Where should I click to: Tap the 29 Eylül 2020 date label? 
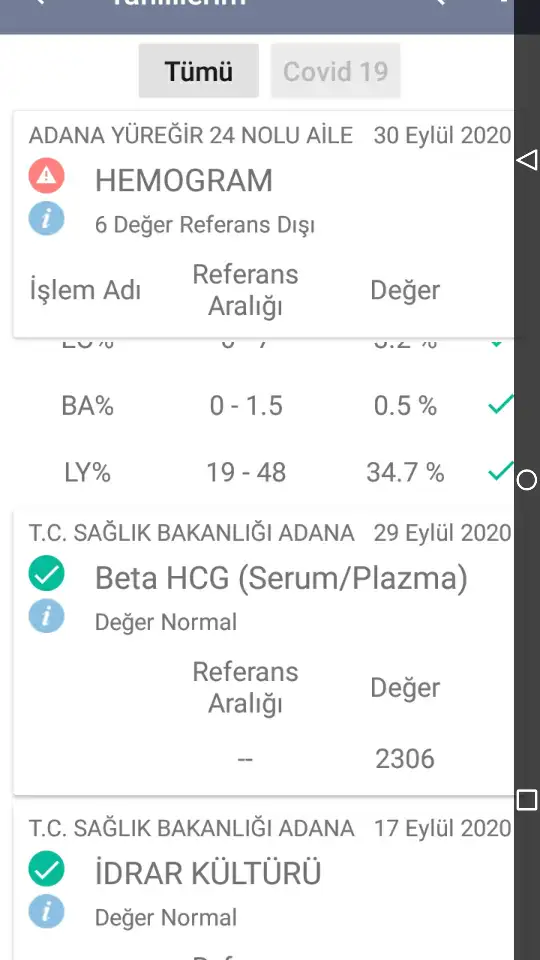pos(442,533)
